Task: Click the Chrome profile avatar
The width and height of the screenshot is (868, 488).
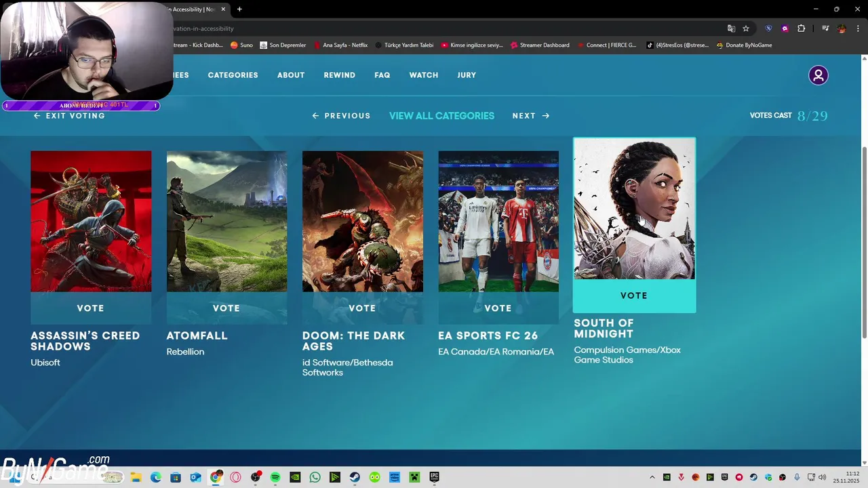Action: [x=842, y=28]
